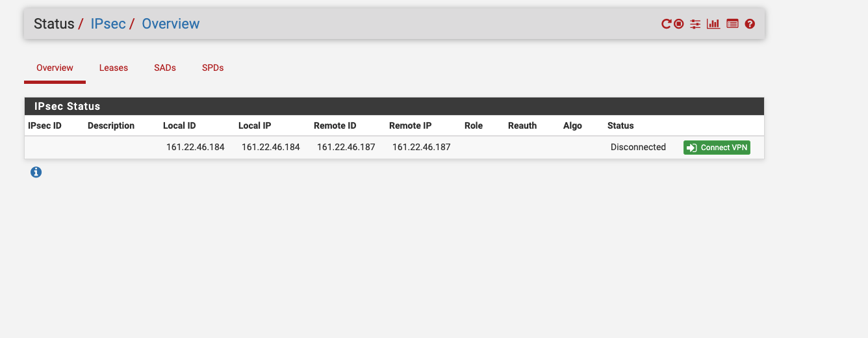Open the related status bar-chart icon

[713, 24]
